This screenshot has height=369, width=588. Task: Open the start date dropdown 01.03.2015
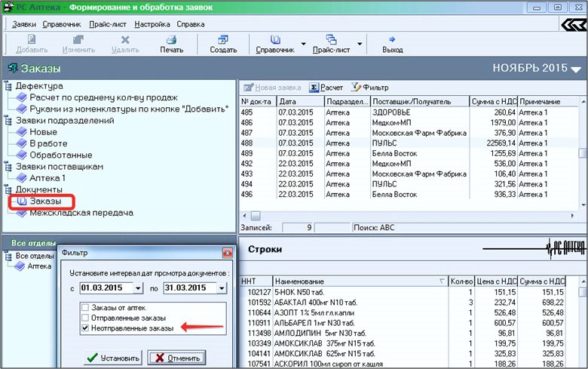point(137,288)
